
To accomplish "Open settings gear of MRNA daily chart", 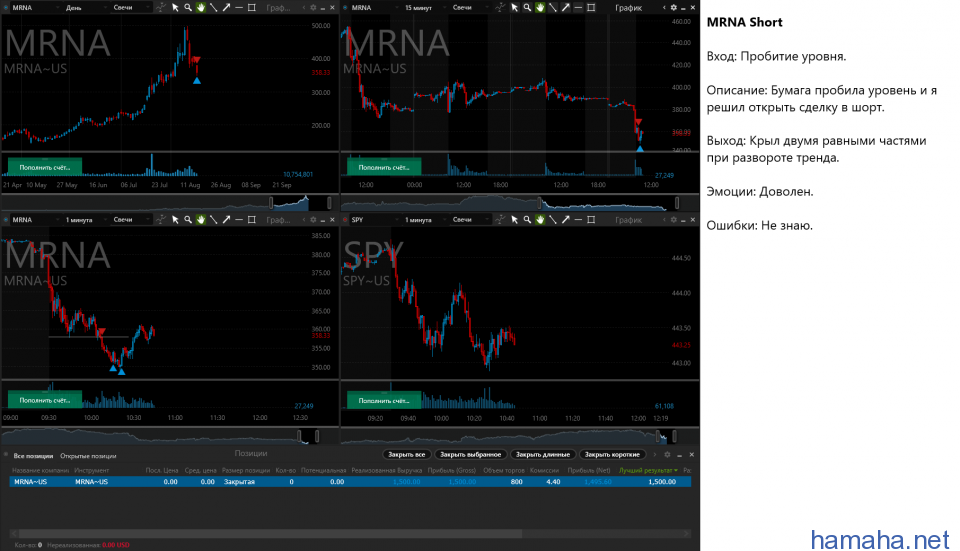I will [313, 7].
